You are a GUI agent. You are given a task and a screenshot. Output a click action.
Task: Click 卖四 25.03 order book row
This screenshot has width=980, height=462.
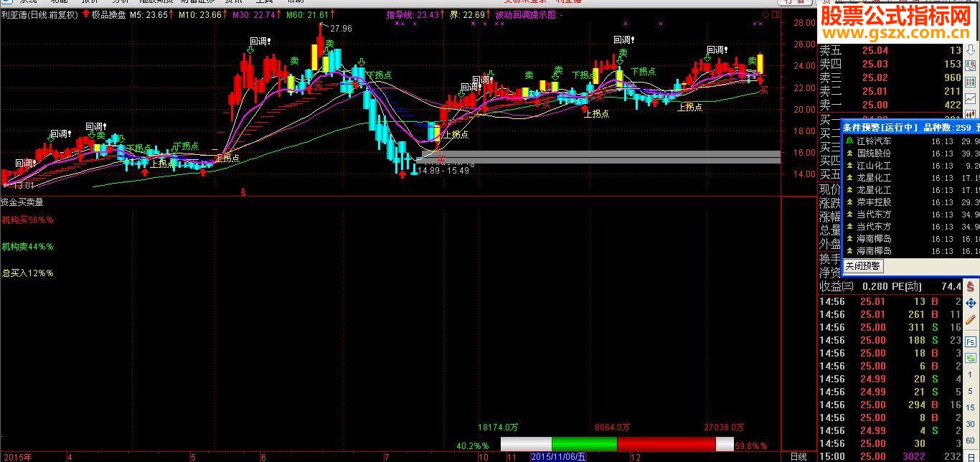[890, 64]
